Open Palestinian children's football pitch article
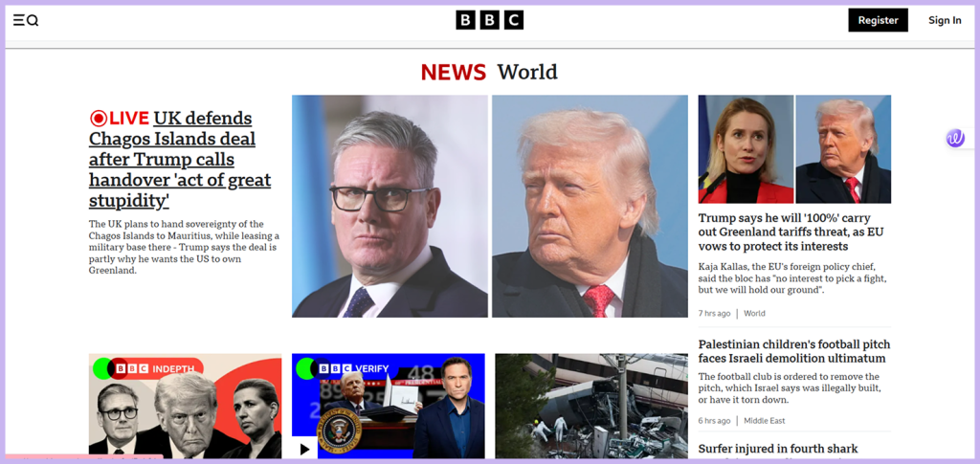This screenshot has width=980, height=464. coord(793,351)
